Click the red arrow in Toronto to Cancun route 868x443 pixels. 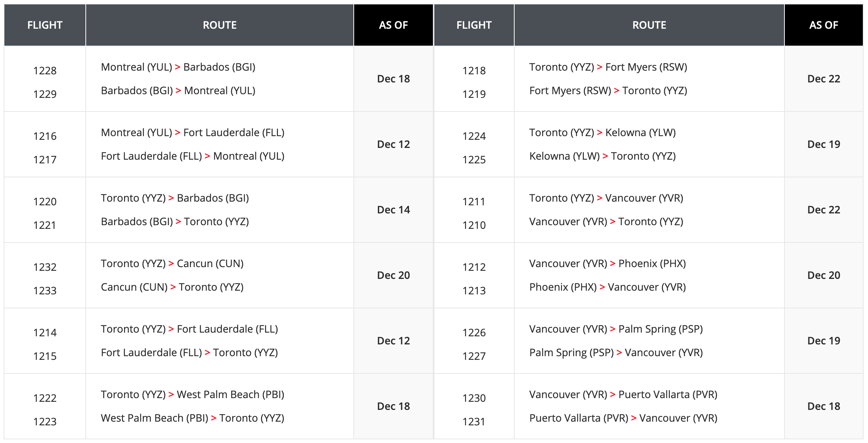171,264
